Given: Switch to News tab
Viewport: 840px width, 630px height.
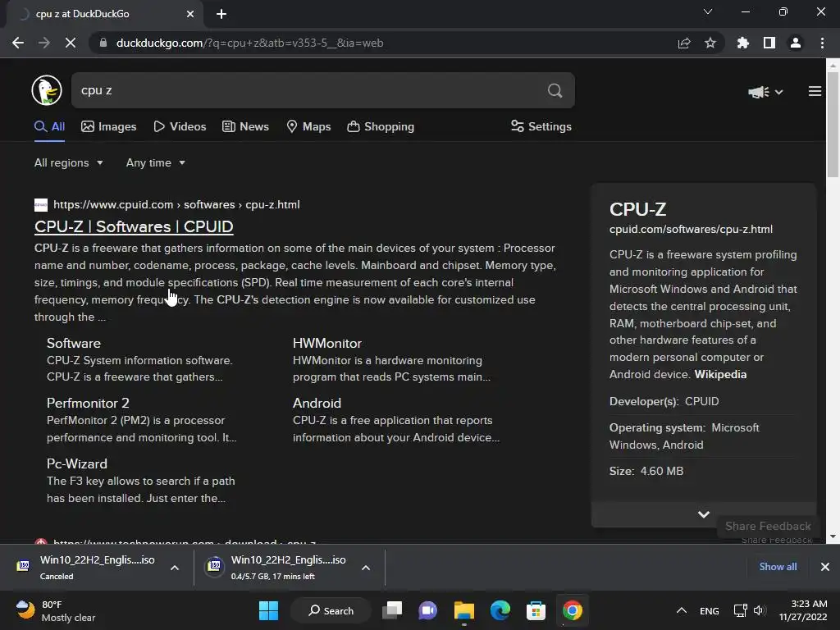Looking at the screenshot, I should pyautogui.click(x=245, y=126).
